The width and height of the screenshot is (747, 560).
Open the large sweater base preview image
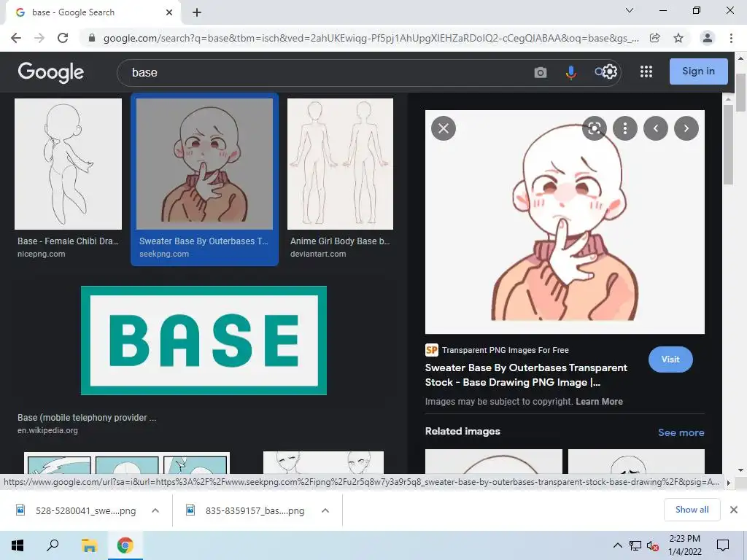565,222
